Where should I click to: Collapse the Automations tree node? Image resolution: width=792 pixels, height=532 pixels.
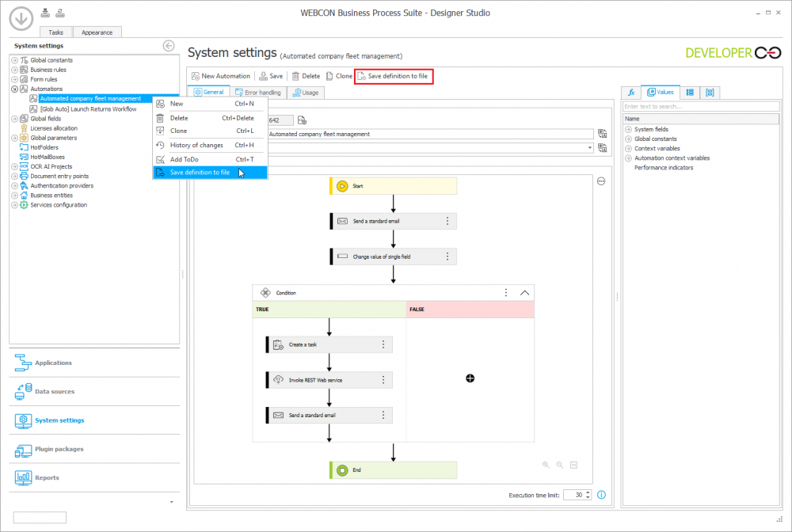[14, 89]
